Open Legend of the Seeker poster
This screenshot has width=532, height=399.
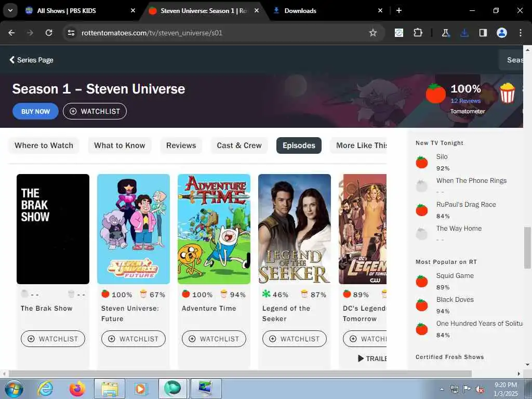(295, 229)
